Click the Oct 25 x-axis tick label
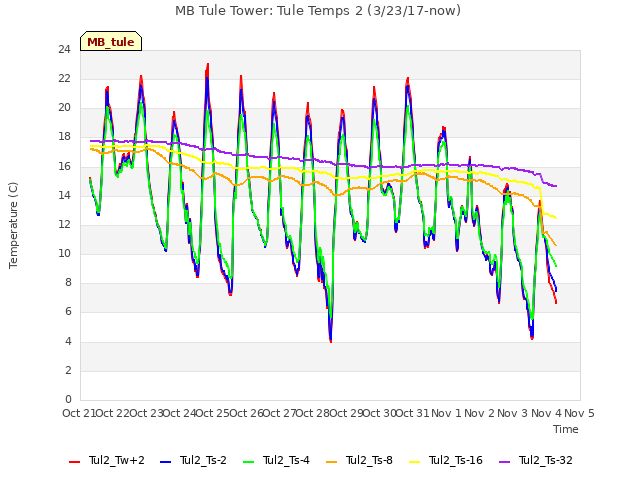 click(212, 413)
